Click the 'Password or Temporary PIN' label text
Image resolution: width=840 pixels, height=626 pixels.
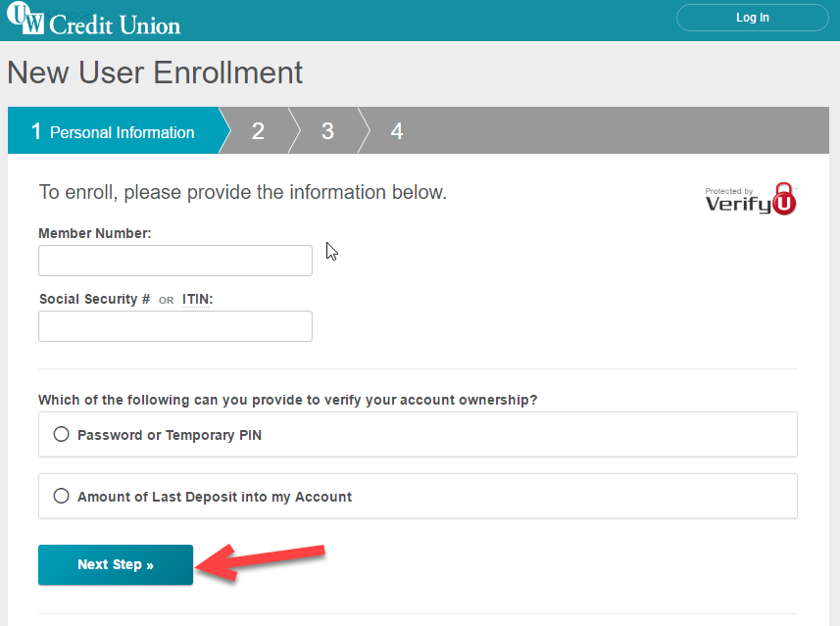point(170,435)
